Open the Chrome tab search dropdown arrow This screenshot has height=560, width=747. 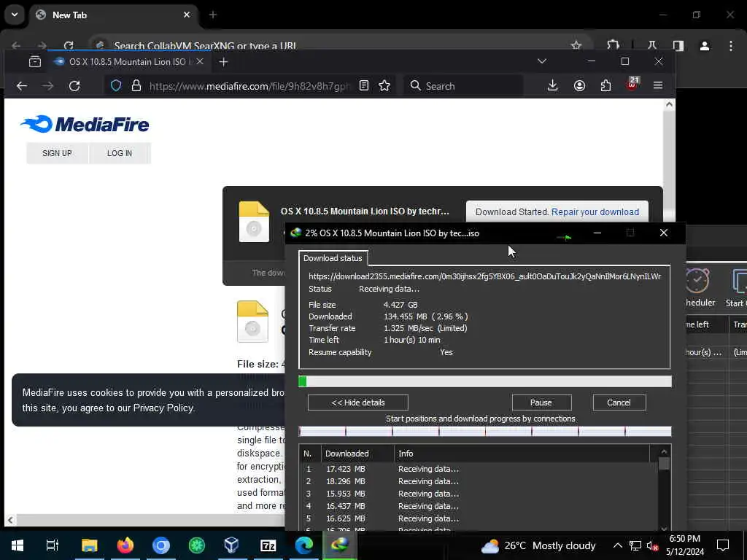coord(15,15)
